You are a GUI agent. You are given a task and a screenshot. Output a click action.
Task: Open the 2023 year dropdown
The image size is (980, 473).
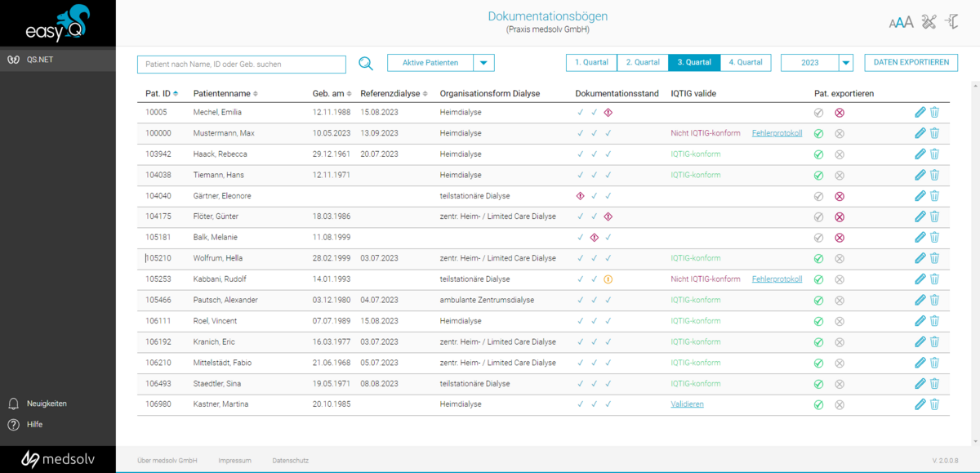pos(845,63)
